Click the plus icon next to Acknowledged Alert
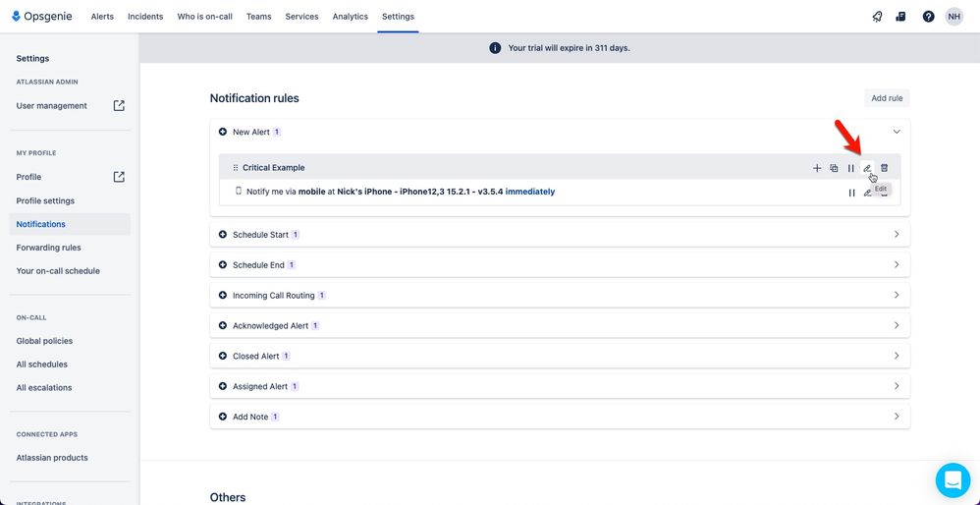The width and height of the screenshot is (980, 505). 223,325
